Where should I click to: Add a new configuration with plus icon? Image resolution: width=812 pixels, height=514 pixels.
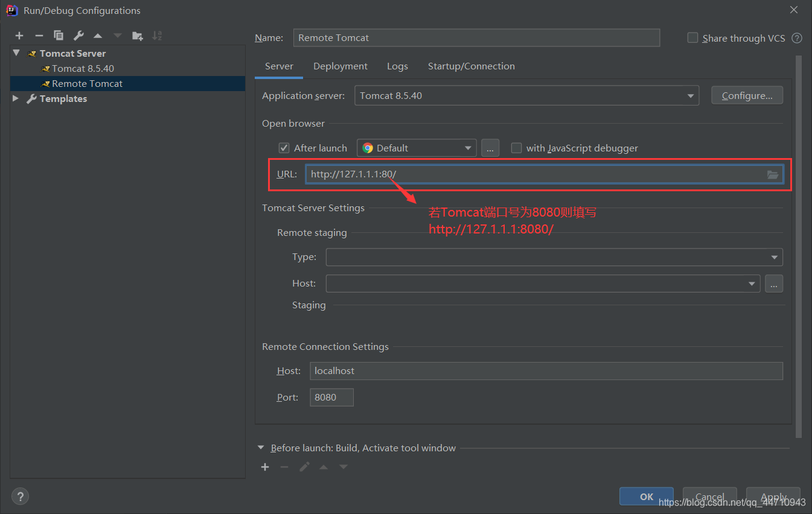tap(19, 36)
